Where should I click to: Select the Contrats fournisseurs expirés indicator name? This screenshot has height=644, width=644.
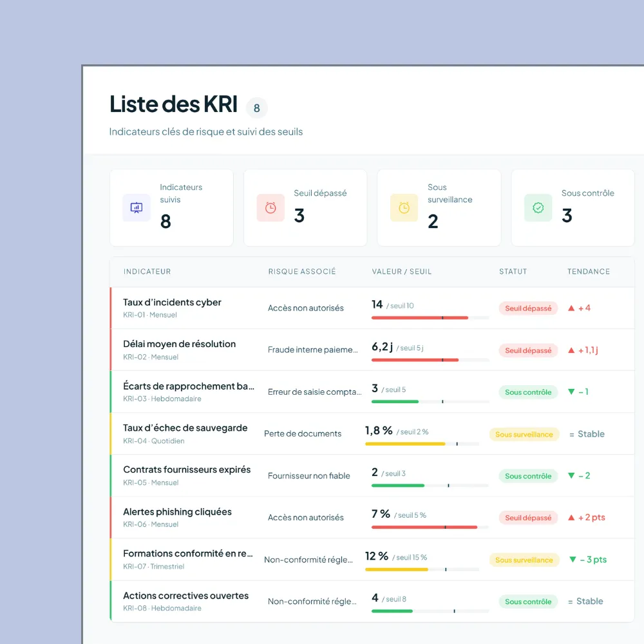pos(187,470)
